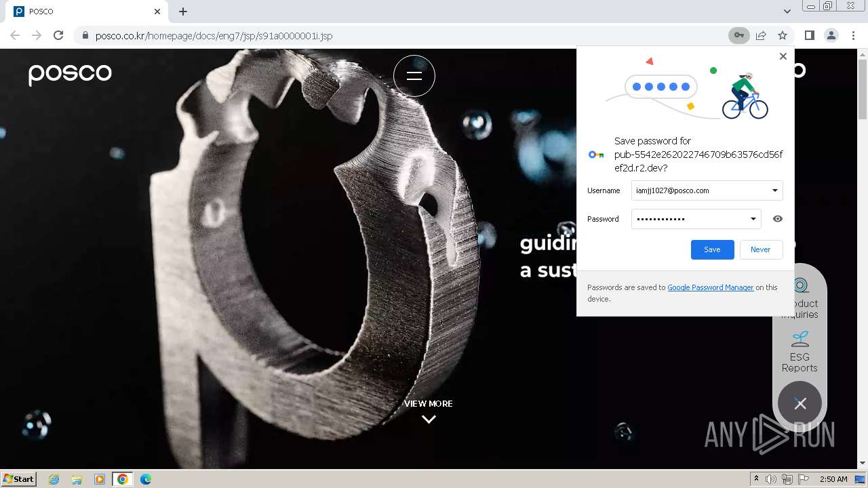The image size is (868, 488).
Task: Reload the current page
Action: (58, 35)
